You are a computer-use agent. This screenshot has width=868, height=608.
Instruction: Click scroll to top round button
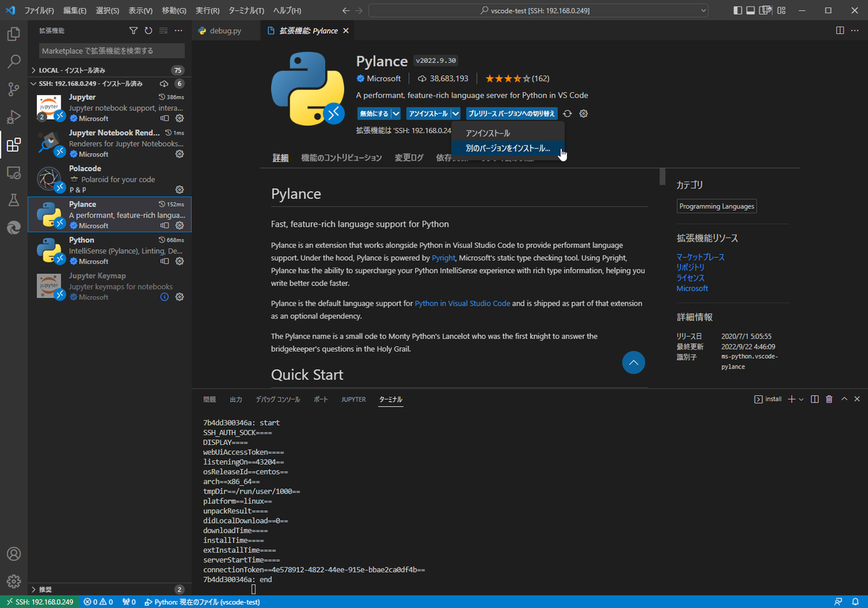[634, 362]
